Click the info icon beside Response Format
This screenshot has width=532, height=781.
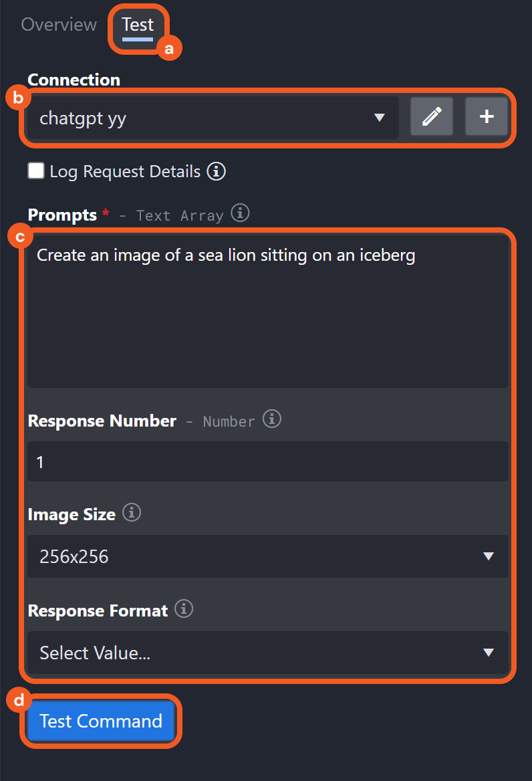pos(183,608)
